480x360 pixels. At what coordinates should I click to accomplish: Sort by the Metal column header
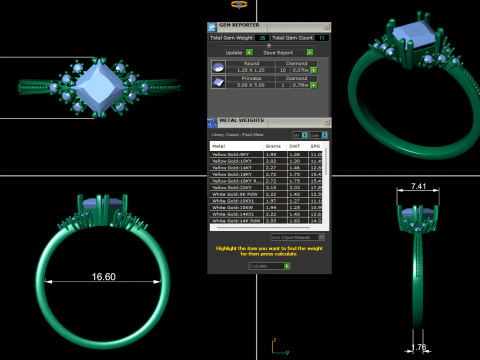(236, 146)
